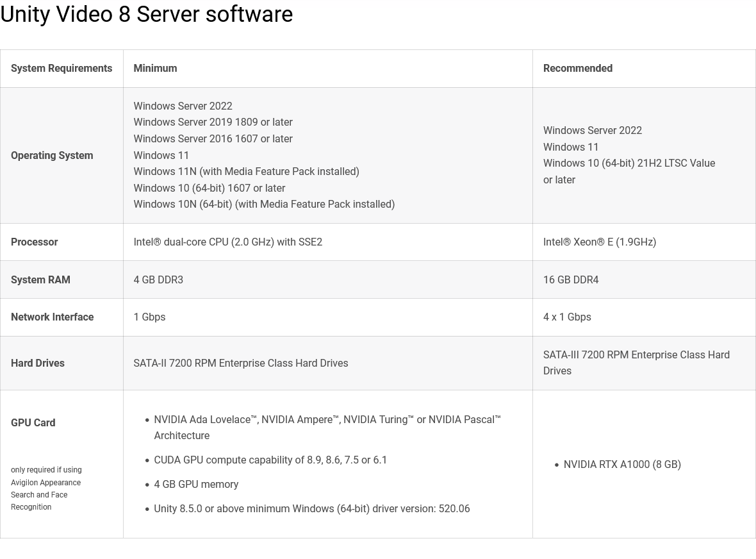Screen dimensions: 756x559
Task: Click the 'Unity Video 8 Server software' heading
Action: click(x=147, y=14)
